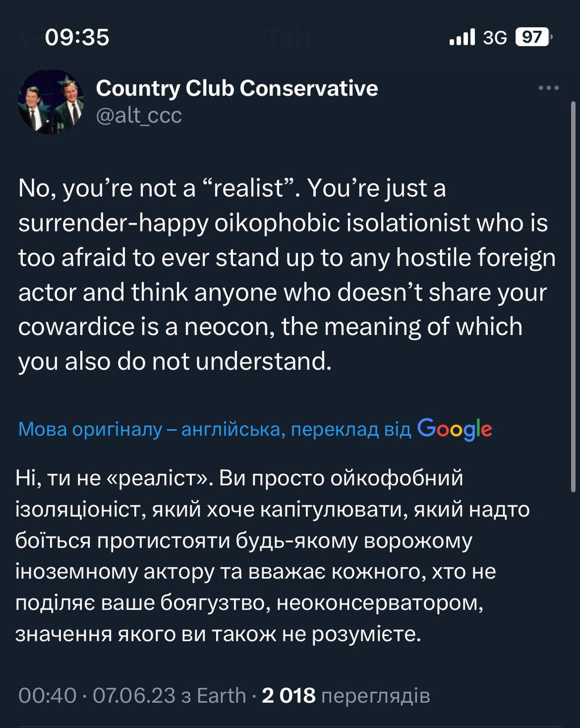Screen dimensions: 580x728
Task: Tap the Google logo in translation notice
Action: [x=454, y=429]
